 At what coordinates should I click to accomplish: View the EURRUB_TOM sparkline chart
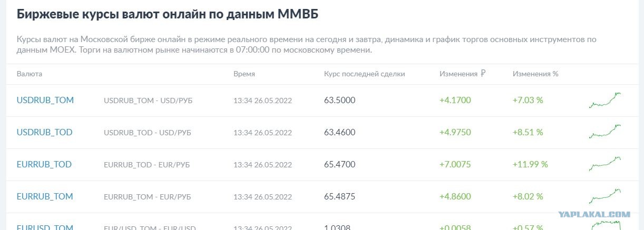pos(605,196)
